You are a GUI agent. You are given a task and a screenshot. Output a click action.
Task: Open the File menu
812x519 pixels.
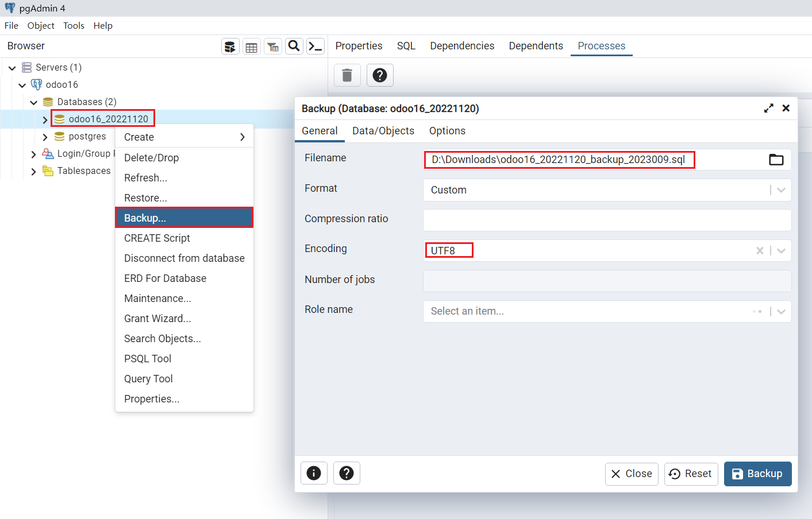(x=11, y=26)
